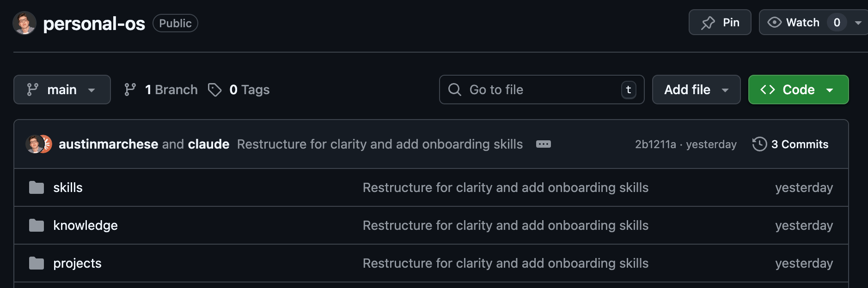868x288 pixels.
Task: Click the claude co-author link
Action: [208, 144]
